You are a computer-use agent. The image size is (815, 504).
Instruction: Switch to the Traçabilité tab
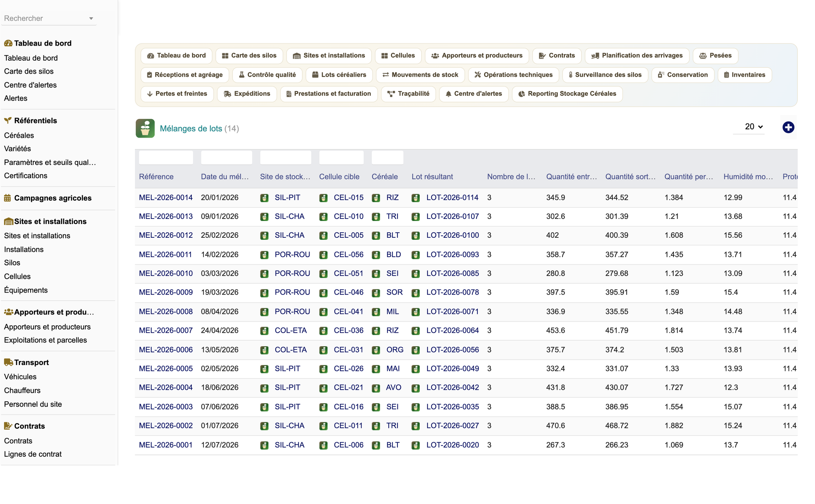click(408, 94)
